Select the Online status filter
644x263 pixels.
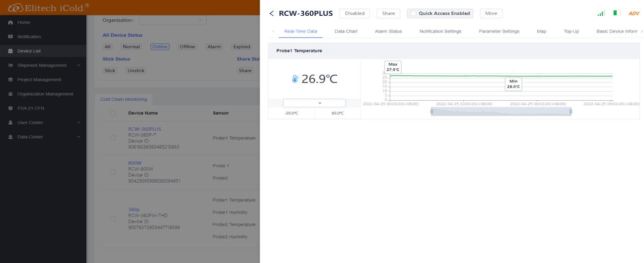click(159, 47)
